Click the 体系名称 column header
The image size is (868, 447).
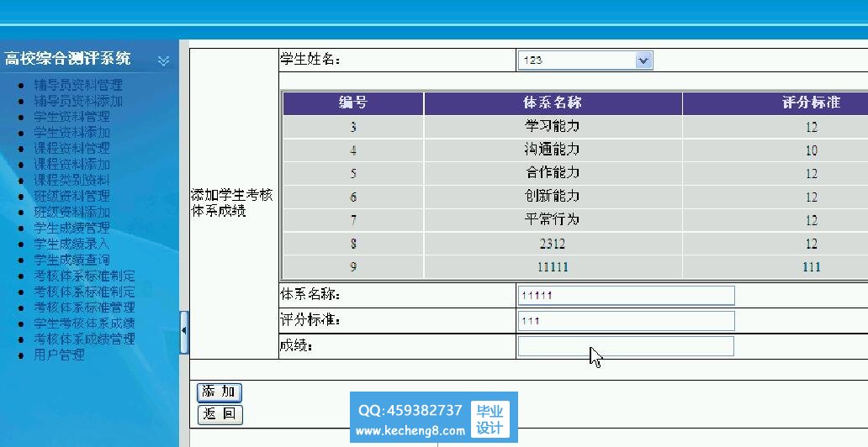tap(553, 103)
